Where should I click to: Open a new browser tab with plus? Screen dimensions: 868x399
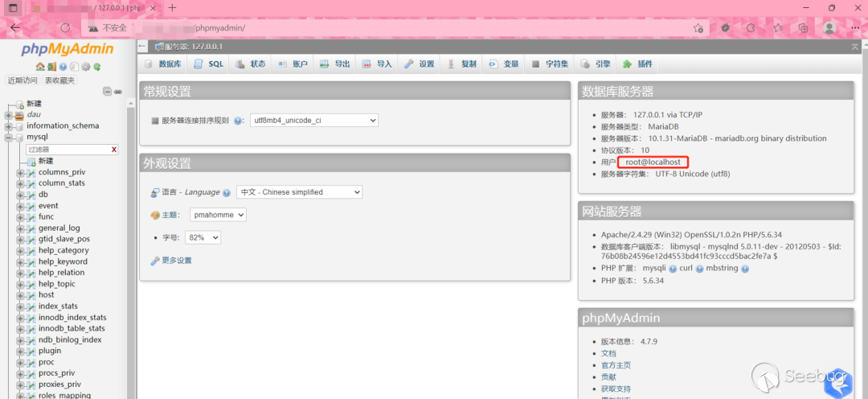click(x=172, y=8)
